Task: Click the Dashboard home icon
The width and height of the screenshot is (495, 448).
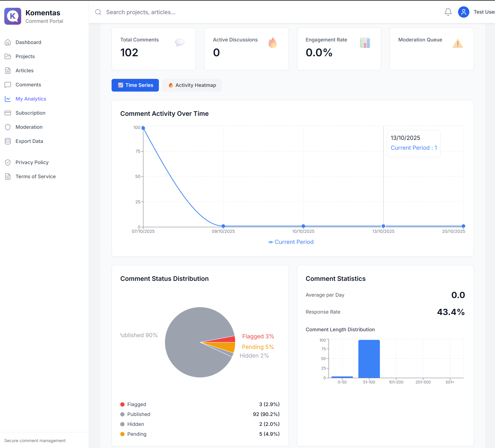Action: click(x=8, y=42)
